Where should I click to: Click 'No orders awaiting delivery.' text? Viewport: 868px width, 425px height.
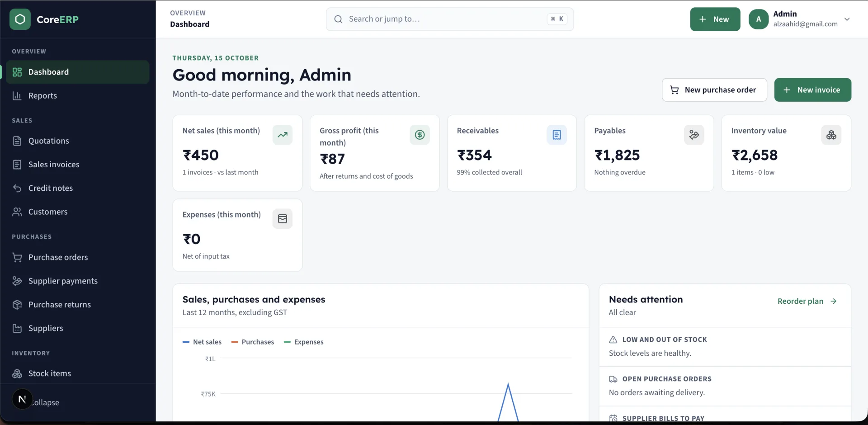(657, 392)
